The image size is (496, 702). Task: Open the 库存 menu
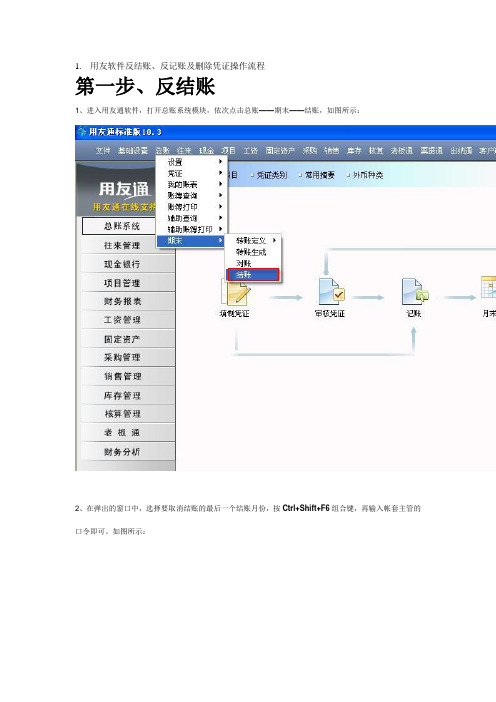click(354, 151)
